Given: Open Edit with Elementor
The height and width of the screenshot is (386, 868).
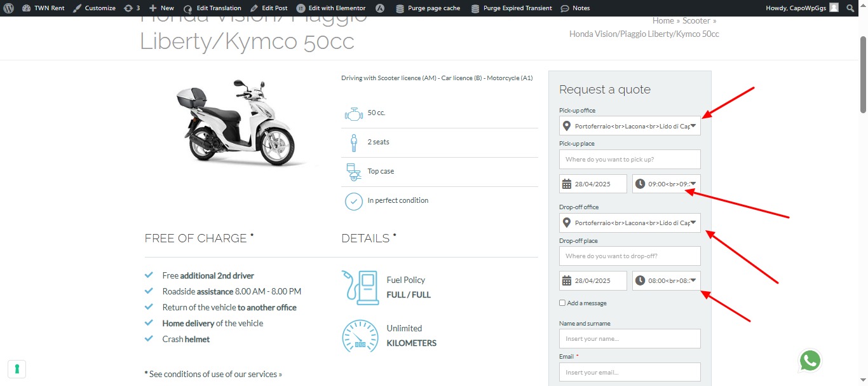Looking at the screenshot, I should [x=331, y=8].
